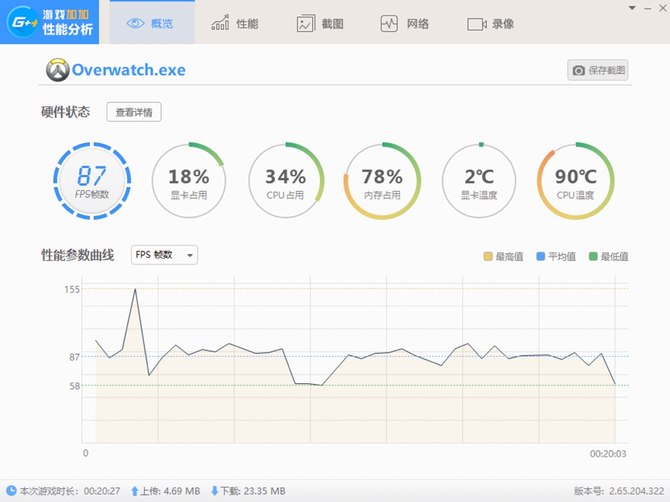This screenshot has height=502, width=670.
Task: Click the 90℃ CPU温度 gauge
Action: click(x=576, y=181)
